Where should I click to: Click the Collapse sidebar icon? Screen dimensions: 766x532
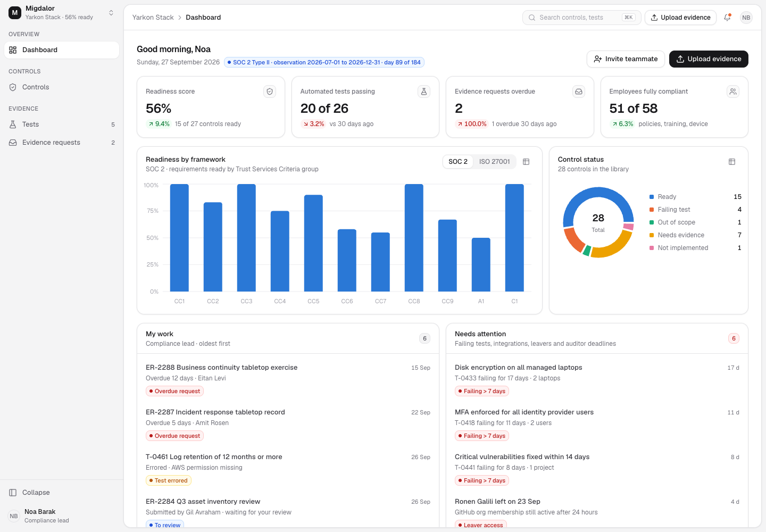pyautogui.click(x=13, y=493)
